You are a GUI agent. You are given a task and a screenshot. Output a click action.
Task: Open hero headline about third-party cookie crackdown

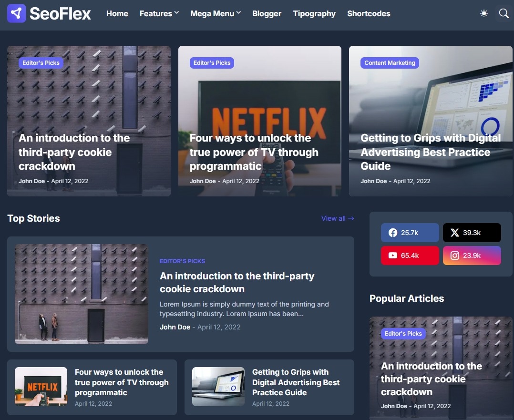point(74,152)
